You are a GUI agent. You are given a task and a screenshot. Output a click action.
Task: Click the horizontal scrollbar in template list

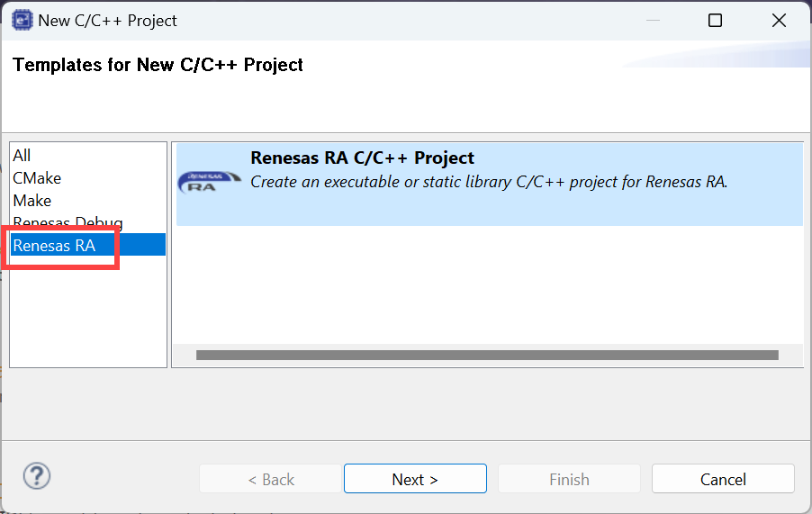pyautogui.click(x=487, y=355)
